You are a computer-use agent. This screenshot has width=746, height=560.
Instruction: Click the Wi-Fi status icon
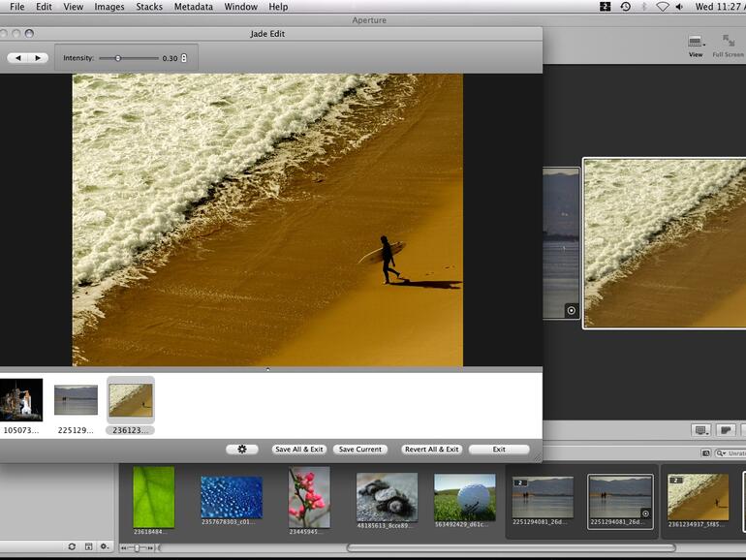pyautogui.click(x=663, y=7)
